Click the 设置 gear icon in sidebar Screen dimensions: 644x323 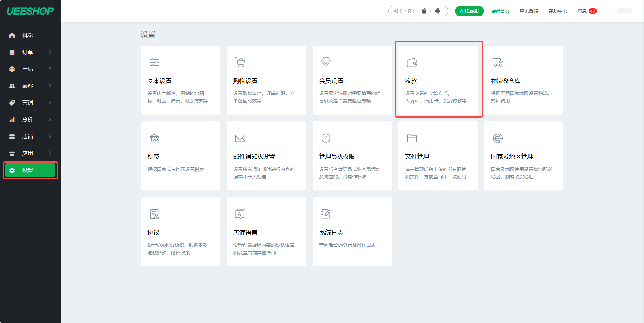12,170
